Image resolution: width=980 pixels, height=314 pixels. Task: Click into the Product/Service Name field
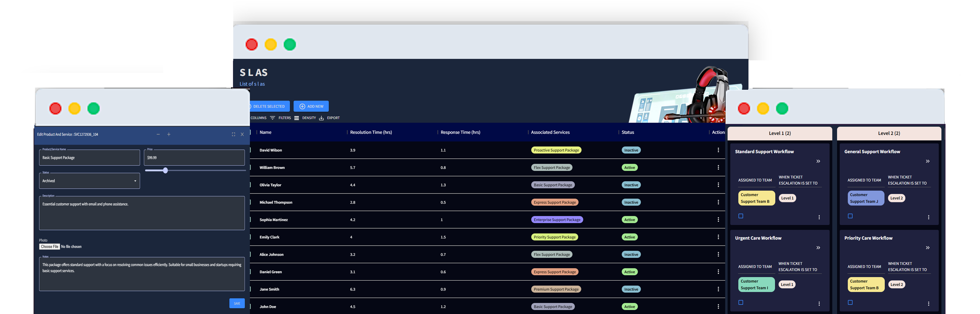pos(89,158)
